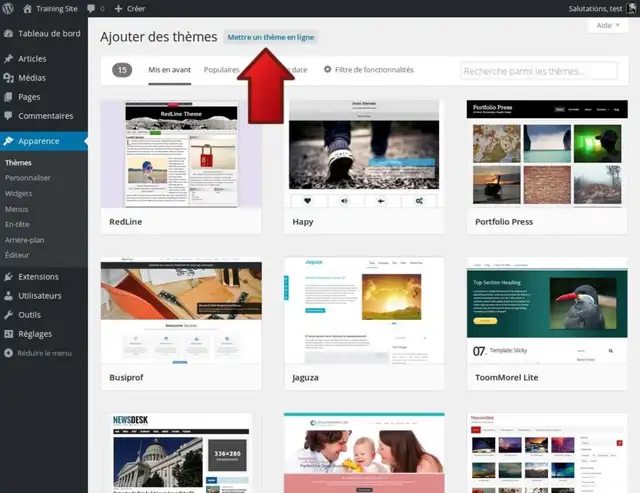Click the heart icon in Hapy preview
Image resolution: width=640 pixels, height=493 pixels.
307,201
